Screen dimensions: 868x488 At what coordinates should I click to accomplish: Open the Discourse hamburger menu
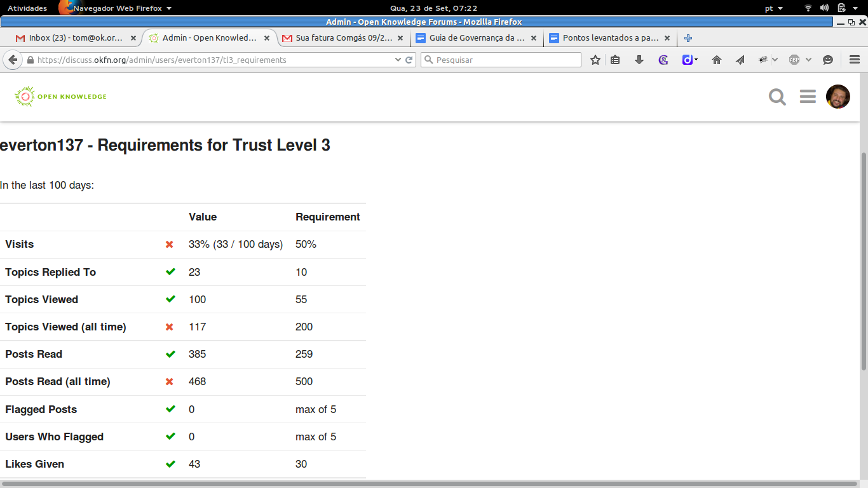(808, 97)
